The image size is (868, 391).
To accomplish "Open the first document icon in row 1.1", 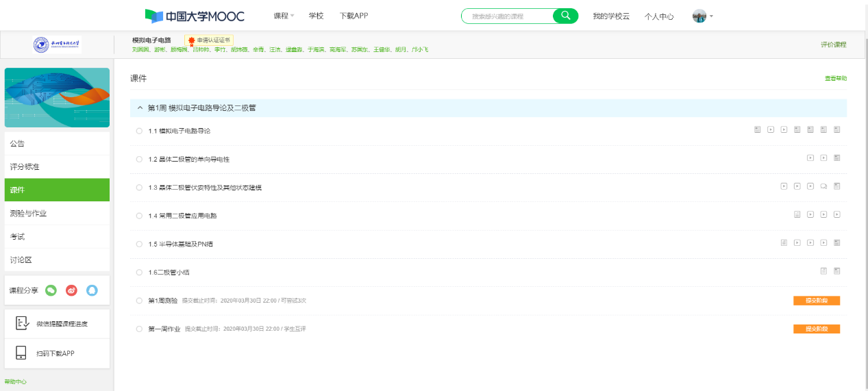I will [x=758, y=129].
